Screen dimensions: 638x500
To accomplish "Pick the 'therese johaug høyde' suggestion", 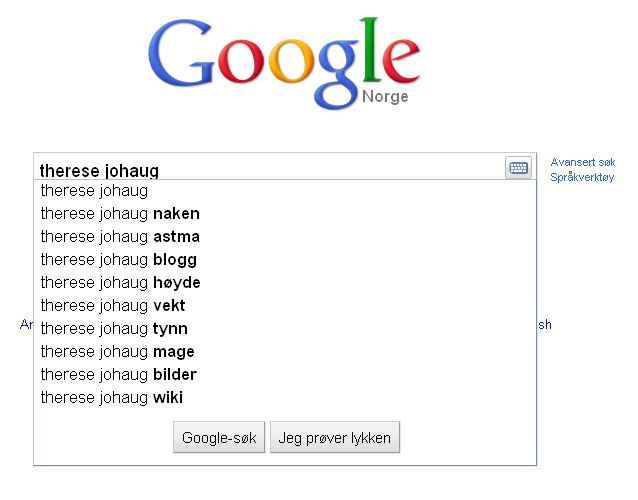I will (285, 282).
